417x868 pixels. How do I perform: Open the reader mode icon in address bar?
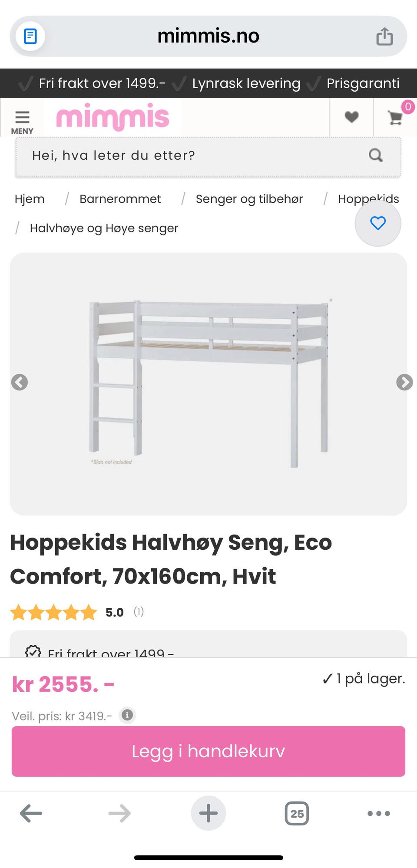pos(30,36)
